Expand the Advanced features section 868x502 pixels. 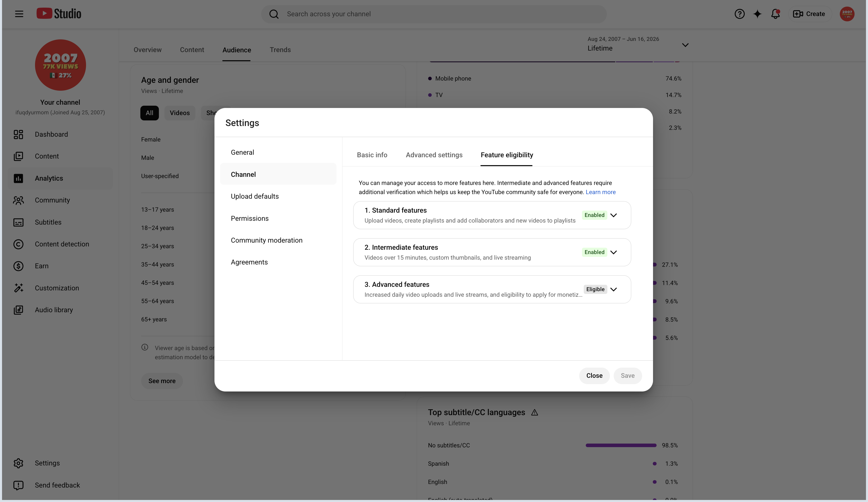(613, 289)
